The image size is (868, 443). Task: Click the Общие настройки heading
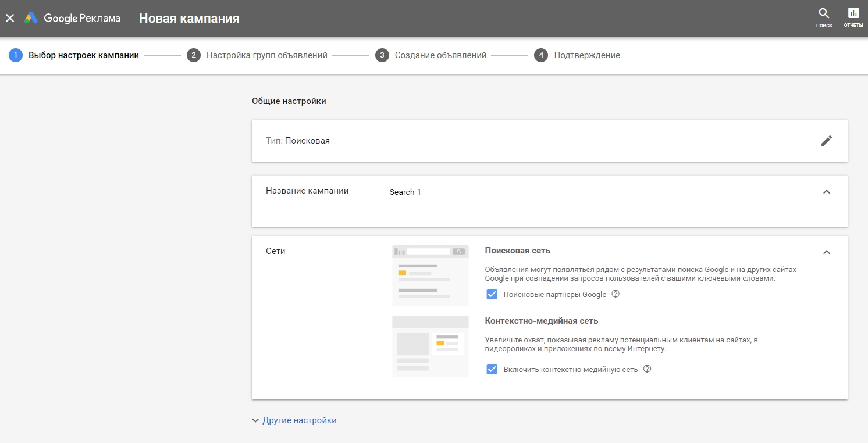[x=289, y=101]
